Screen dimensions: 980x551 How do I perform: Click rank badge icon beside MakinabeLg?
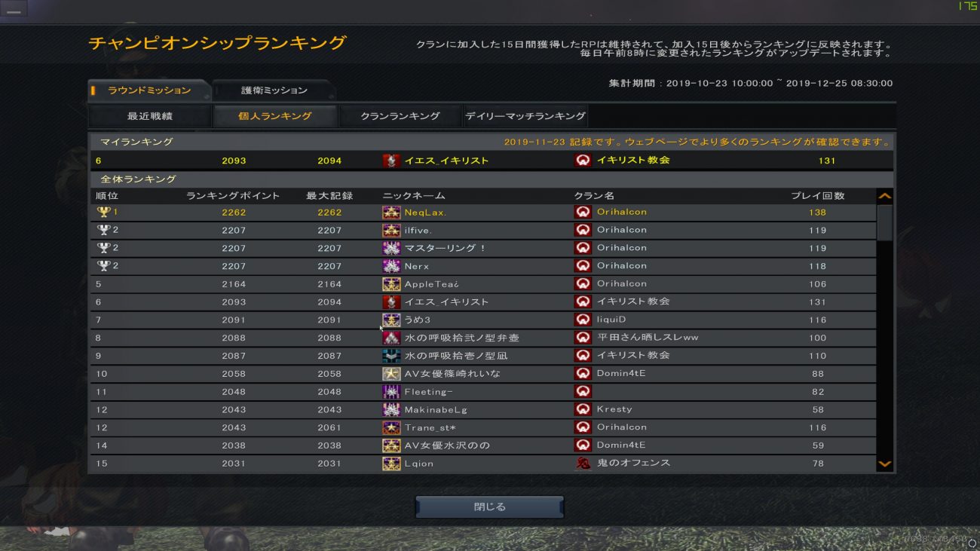[x=390, y=410]
